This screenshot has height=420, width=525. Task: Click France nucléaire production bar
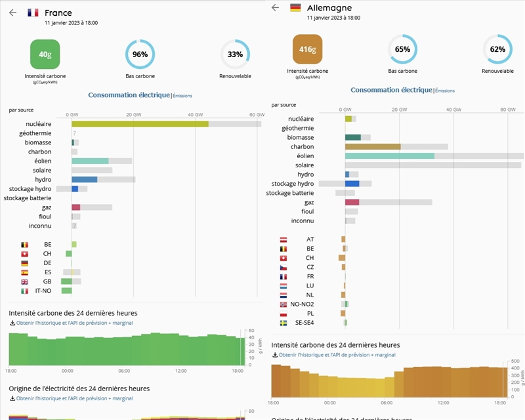point(140,124)
